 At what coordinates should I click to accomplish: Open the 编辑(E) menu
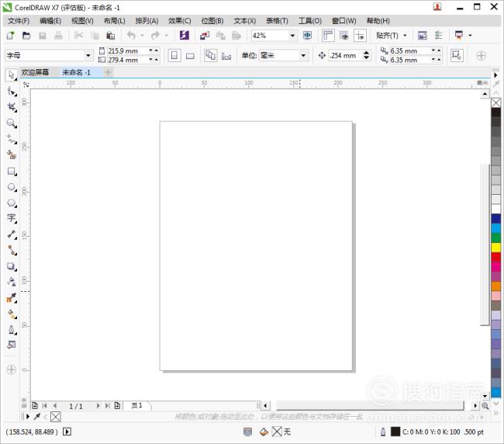(x=50, y=21)
